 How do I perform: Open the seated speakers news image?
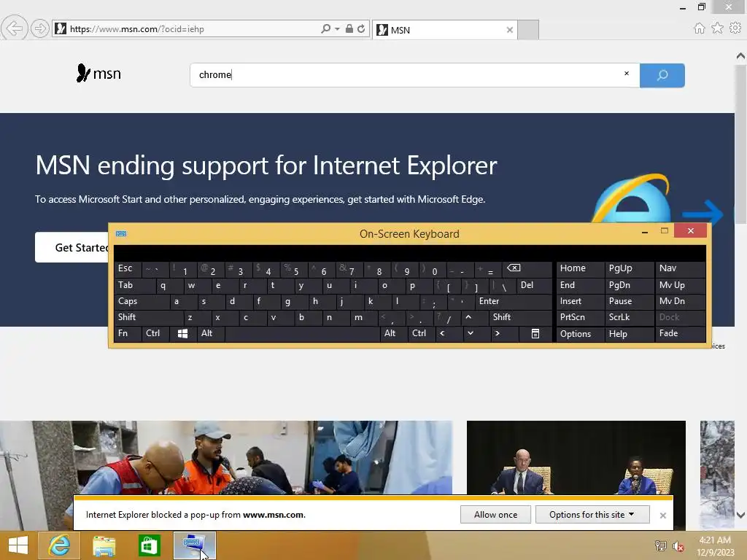(x=576, y=457)
